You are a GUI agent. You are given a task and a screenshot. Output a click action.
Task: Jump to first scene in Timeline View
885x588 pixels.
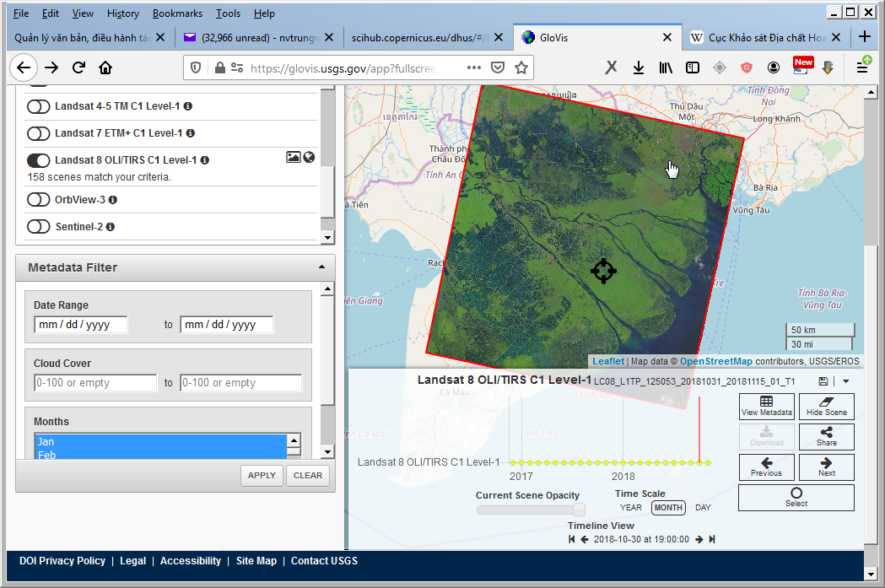click(571, 539)
